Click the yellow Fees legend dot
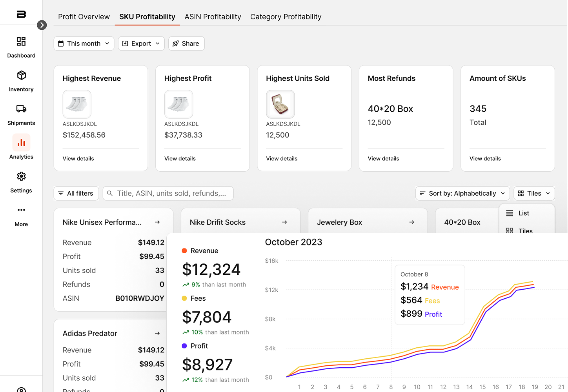 coord(184,298)
